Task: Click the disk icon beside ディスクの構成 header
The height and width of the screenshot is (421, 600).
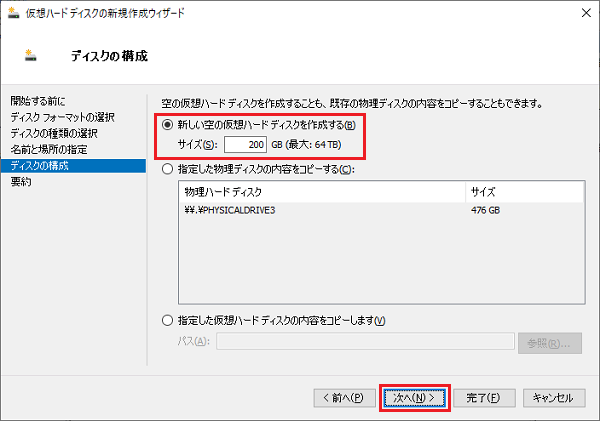Action: tap(27, 55)
